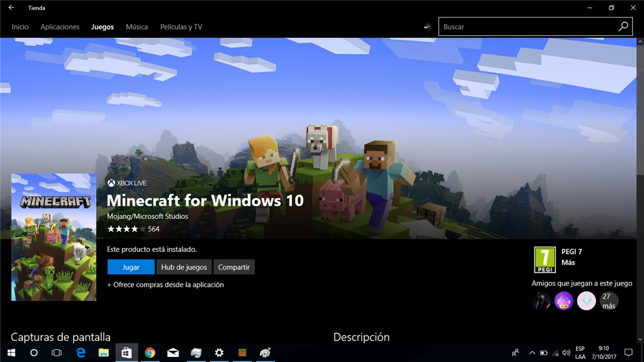Viewport: 644px width, 362px height.
Task: Click the search magnifier icon
Action: 623,26
